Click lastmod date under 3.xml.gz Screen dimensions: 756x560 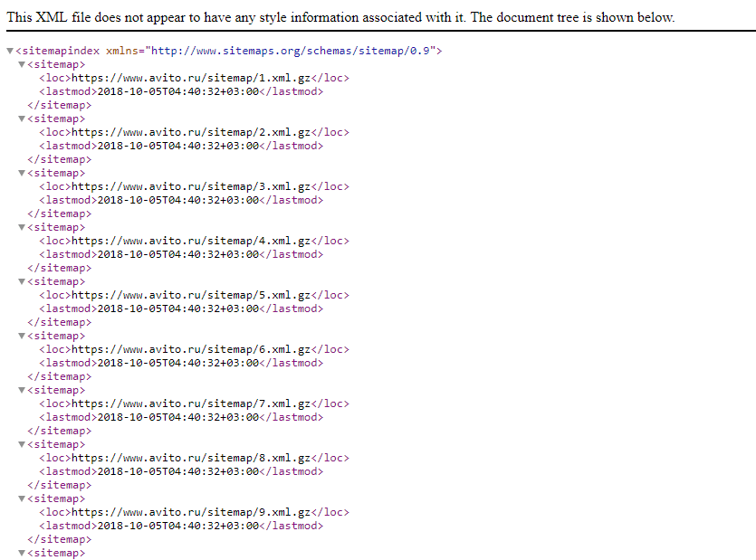[178, 200]
